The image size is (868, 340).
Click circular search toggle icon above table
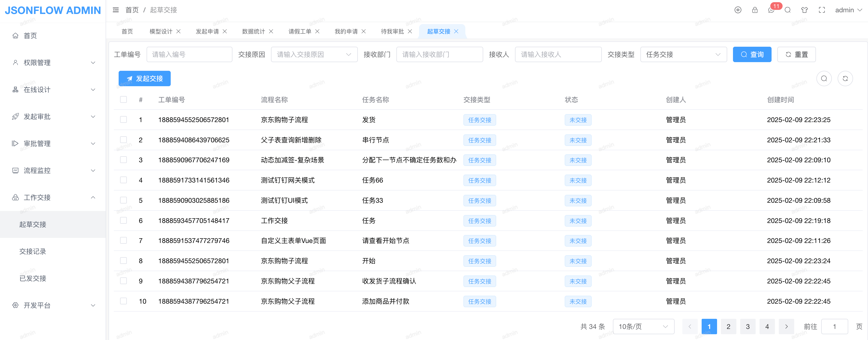pos(824,78)
